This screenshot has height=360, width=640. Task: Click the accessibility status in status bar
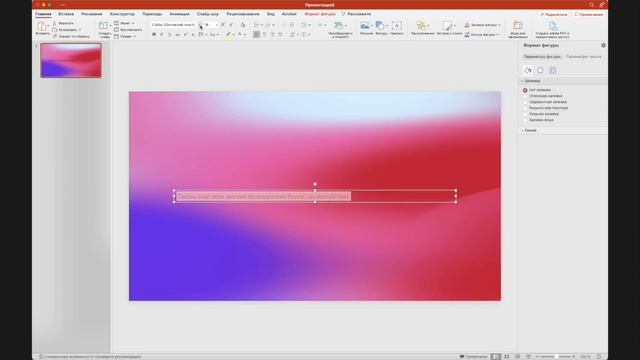(90, 357)
